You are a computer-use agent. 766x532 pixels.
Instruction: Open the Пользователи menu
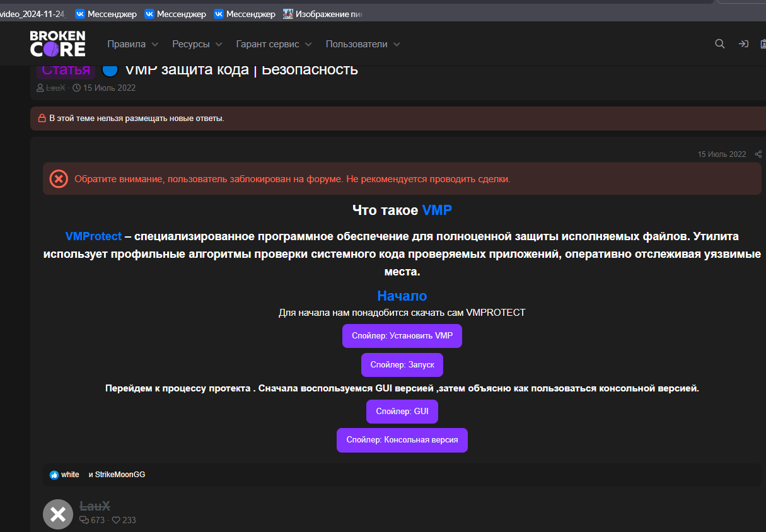363,44
